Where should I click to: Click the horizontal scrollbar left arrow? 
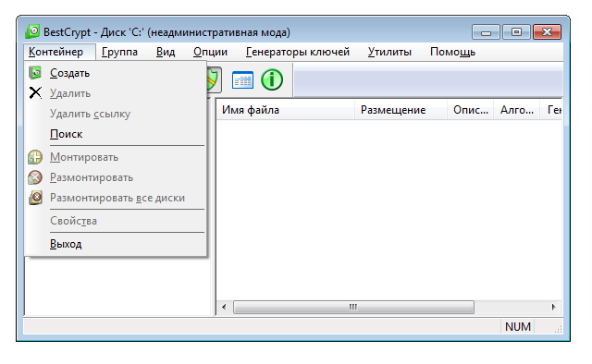(x=224, y=307)
